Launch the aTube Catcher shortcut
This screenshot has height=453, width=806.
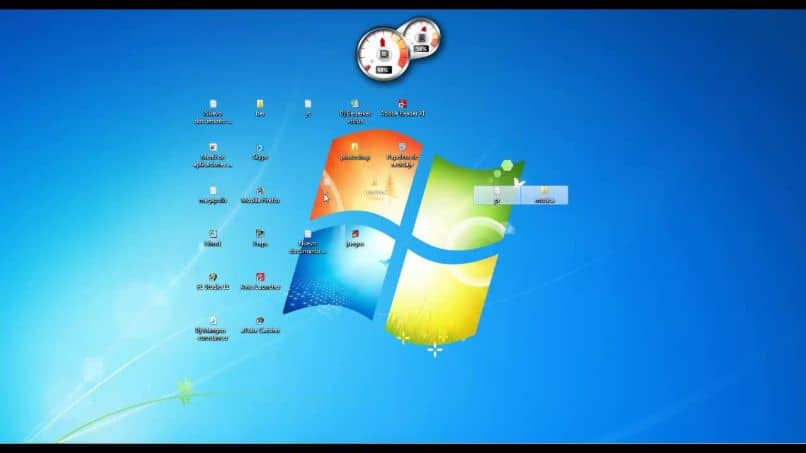pos(260,325)
